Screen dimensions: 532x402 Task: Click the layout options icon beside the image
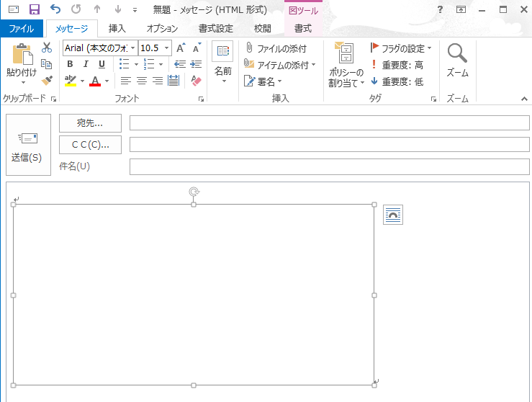pos(393,215)
